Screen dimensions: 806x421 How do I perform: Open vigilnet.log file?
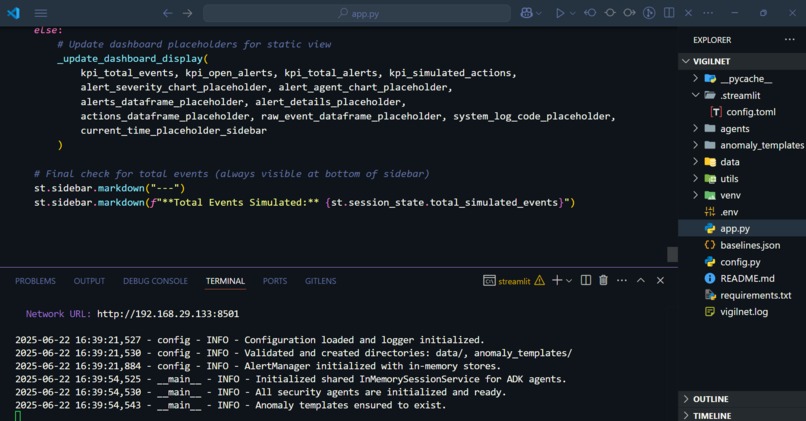click(742, 312)
